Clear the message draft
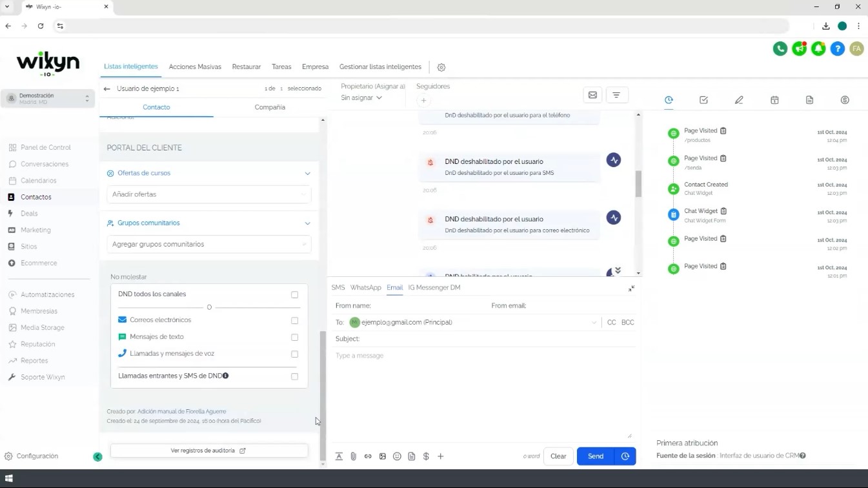This screenshot has height=488, width=868. pos(558,456)
